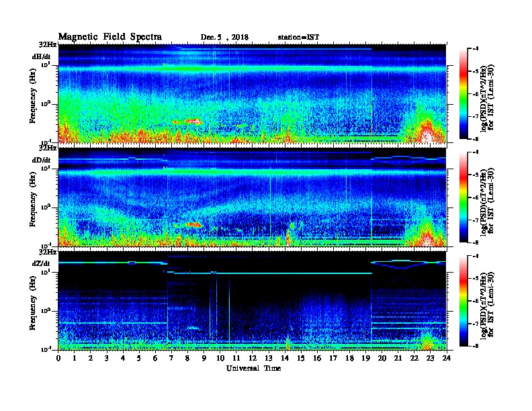532x411 pixels.
Task: Click hour 17 on the Universal Time axis
Action: pos(333,358)
